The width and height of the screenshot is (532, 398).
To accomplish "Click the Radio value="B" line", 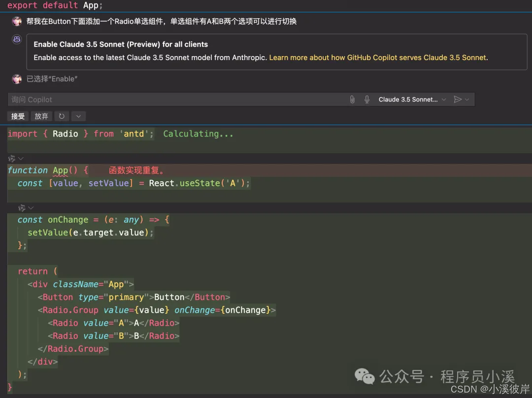I will point(114,336).
